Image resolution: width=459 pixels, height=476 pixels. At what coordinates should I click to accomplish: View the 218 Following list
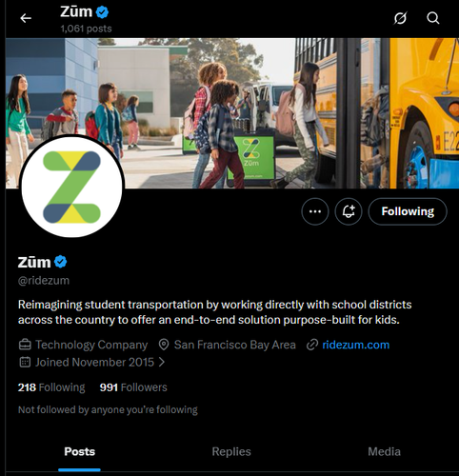(x=51, y=387)
